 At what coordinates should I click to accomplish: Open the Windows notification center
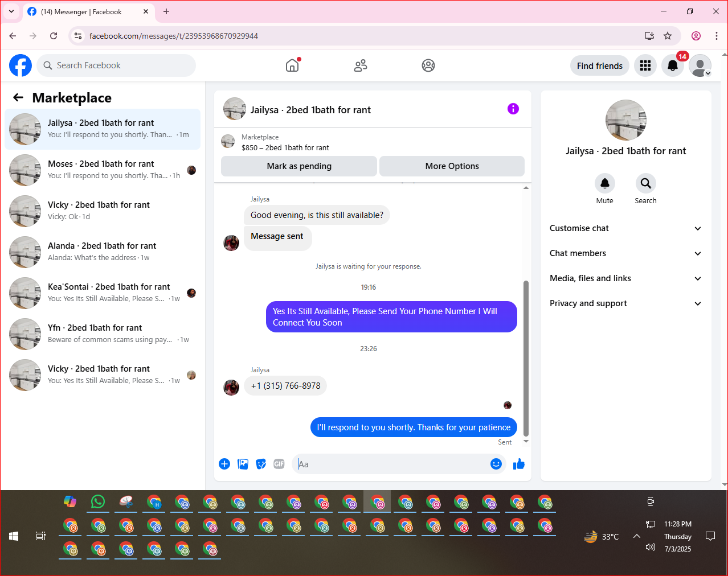[710, 536]
